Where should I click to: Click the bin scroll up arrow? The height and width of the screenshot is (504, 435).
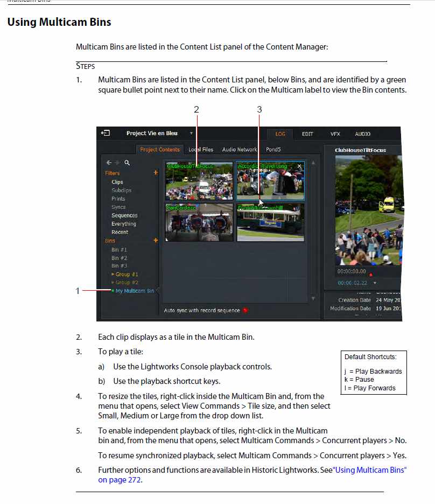(x=313, y=163)
